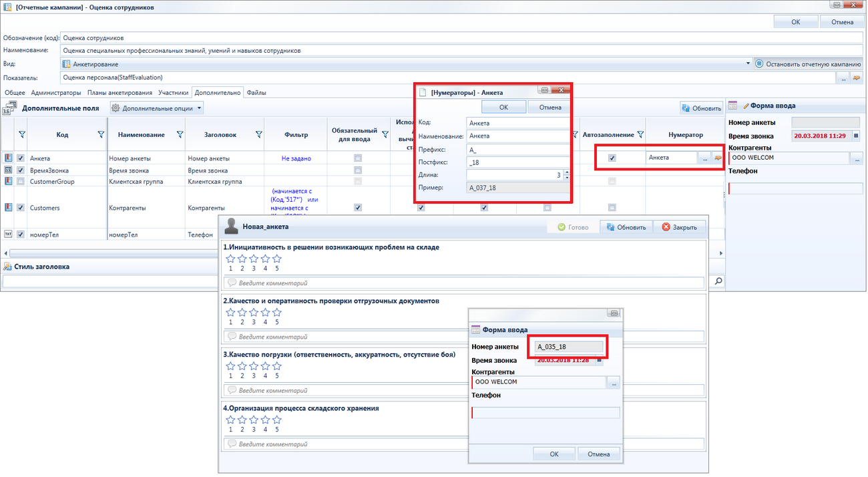Click OK in small Форма ввода dialog
868x477 pixels.
(x=554, y=454)
